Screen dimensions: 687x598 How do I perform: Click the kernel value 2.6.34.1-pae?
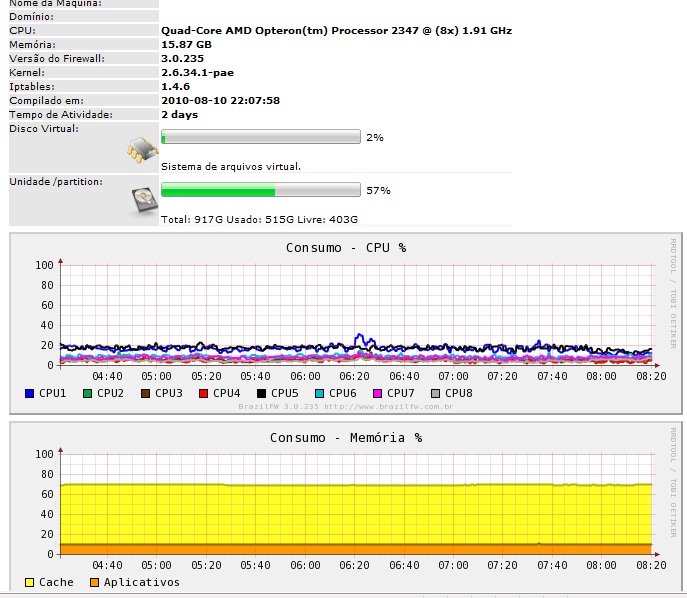(x=197, y=73)
